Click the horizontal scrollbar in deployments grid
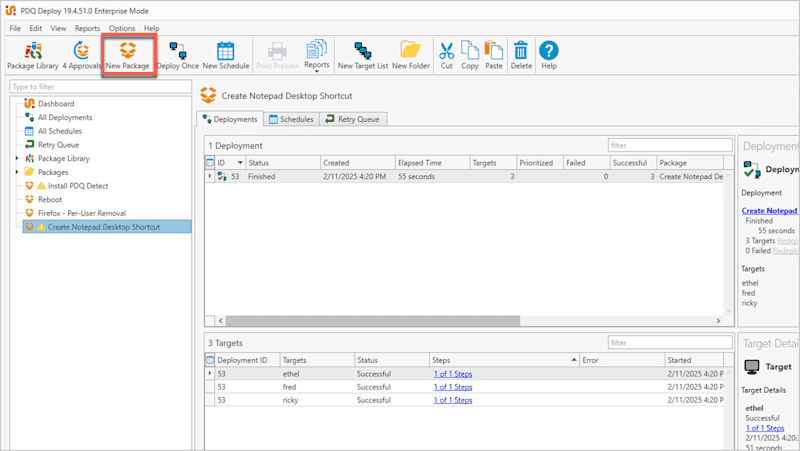 click(x=372, y=321)
